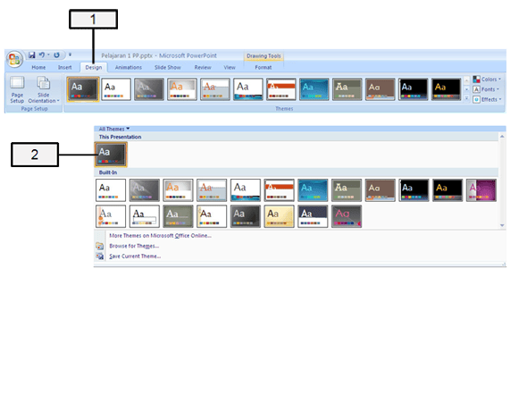Click the Fonts letter A icon
This screenshot has width=527, height=420.
pos(476,89)
